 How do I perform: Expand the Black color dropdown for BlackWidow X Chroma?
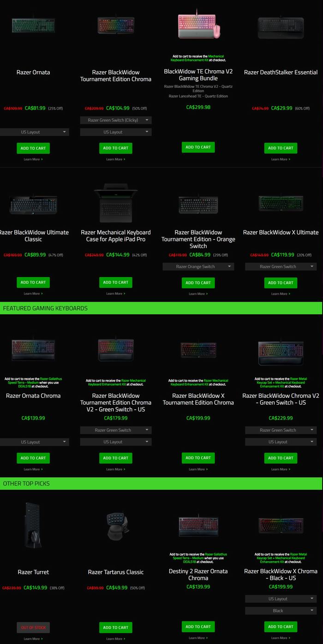pyautogui.click(x=281, y=611)
